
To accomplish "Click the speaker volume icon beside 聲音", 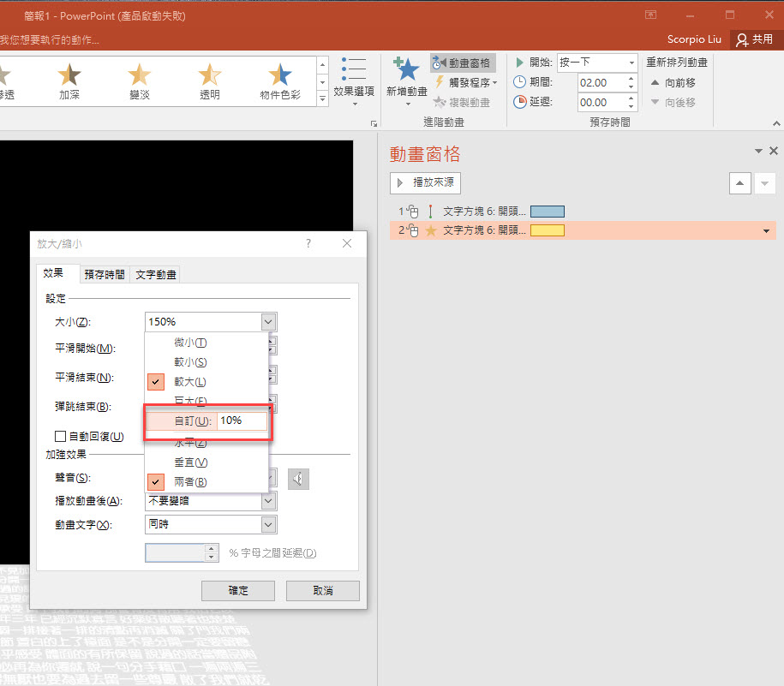I will point(298,479).
